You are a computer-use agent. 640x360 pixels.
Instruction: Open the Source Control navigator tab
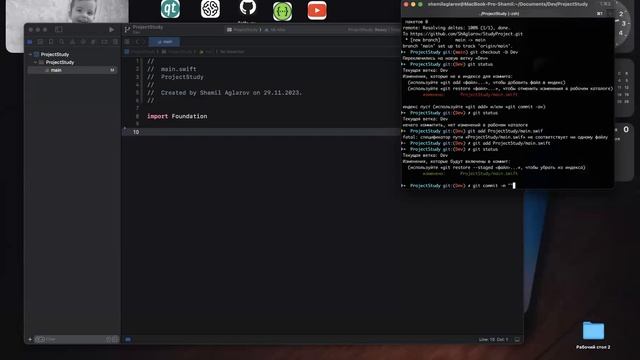40,42
